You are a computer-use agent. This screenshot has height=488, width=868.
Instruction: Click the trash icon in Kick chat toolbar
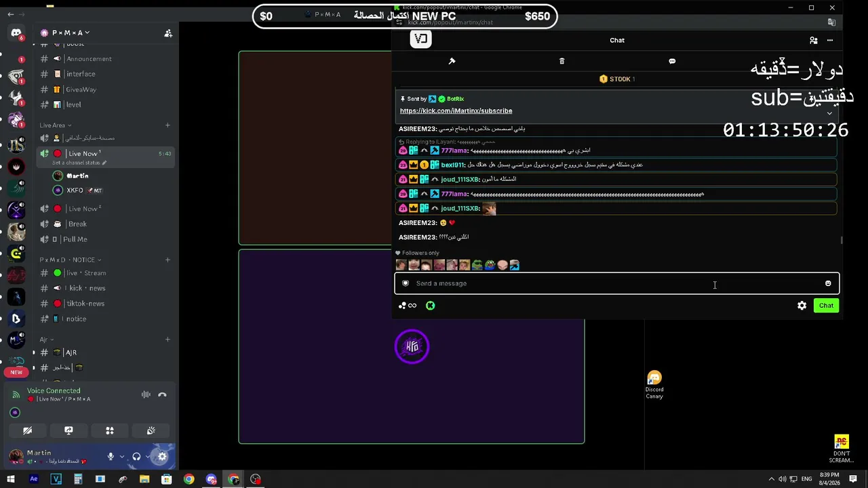pos(561,61)
